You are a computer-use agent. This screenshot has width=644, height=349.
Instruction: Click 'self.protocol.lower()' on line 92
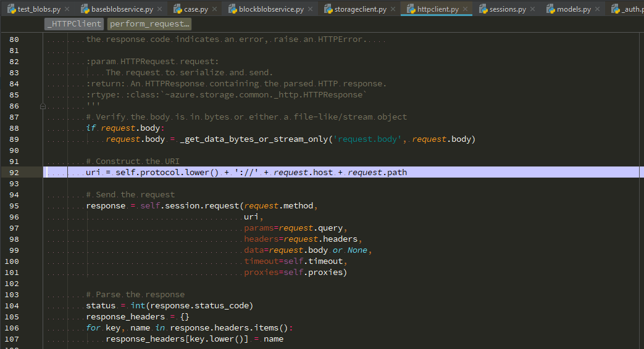point(167,172)
